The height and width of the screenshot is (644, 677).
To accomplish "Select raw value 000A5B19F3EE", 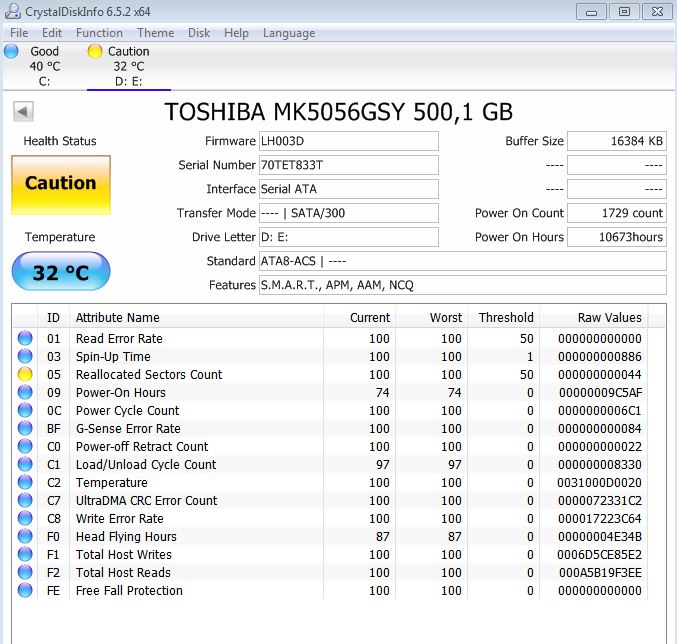I will tap(600, 573).
